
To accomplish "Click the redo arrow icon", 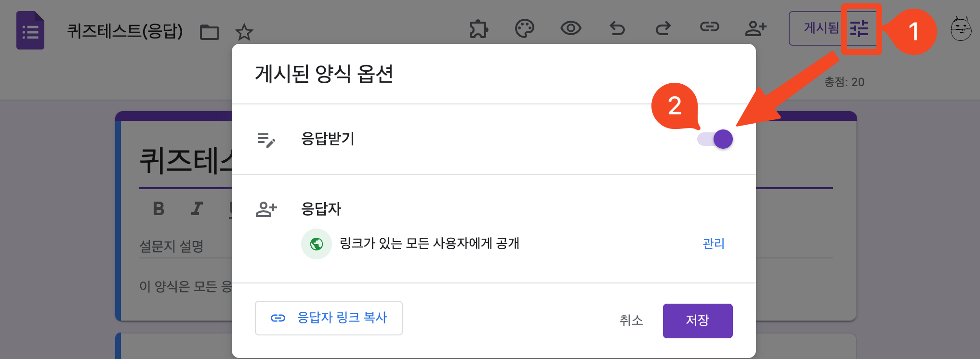I will pos(663,28).
